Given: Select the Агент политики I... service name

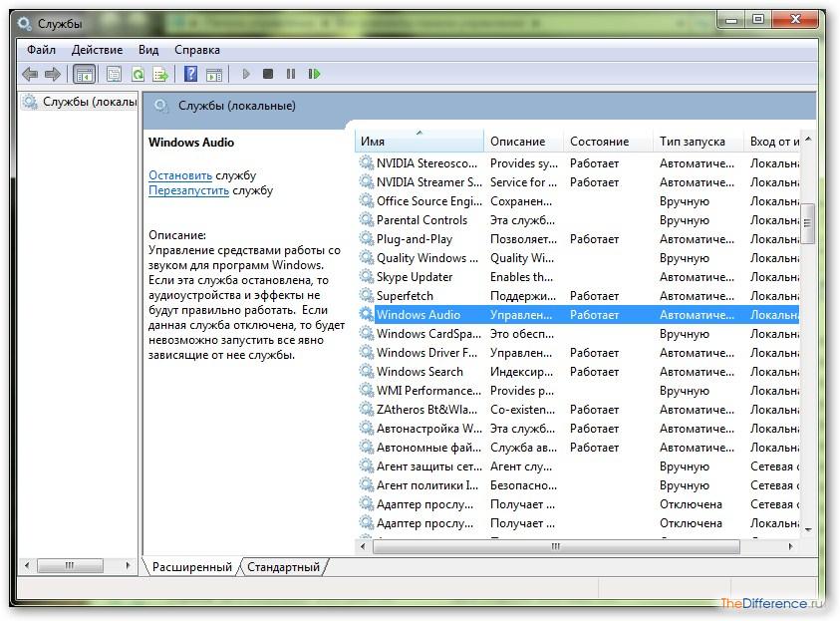Looking at the screenshot, I should (x=426, y=484).
